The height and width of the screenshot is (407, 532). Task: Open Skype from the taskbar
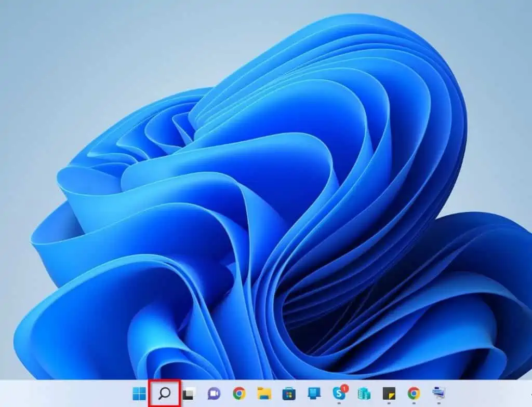[x=339, y=394]
